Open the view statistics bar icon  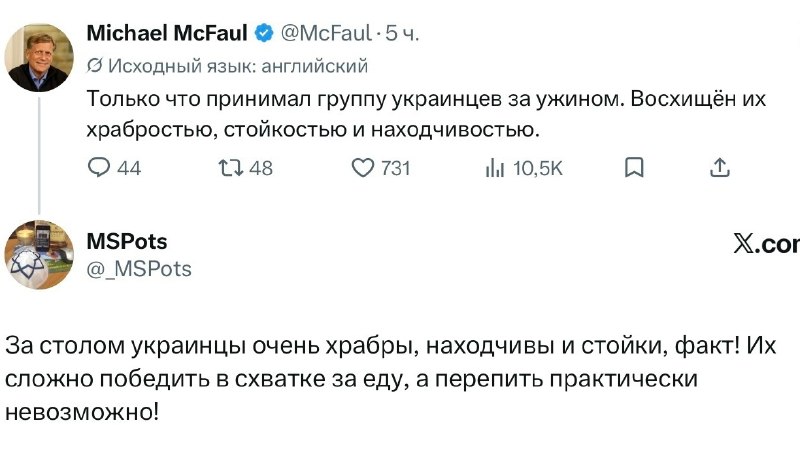pyautogui.click(x=495, y=168)
